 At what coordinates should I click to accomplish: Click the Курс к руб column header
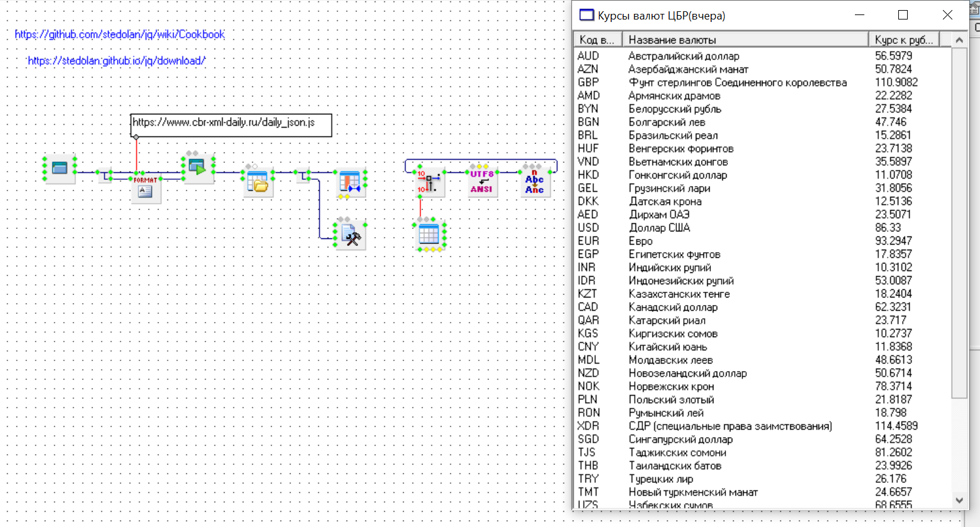[903, 40]
